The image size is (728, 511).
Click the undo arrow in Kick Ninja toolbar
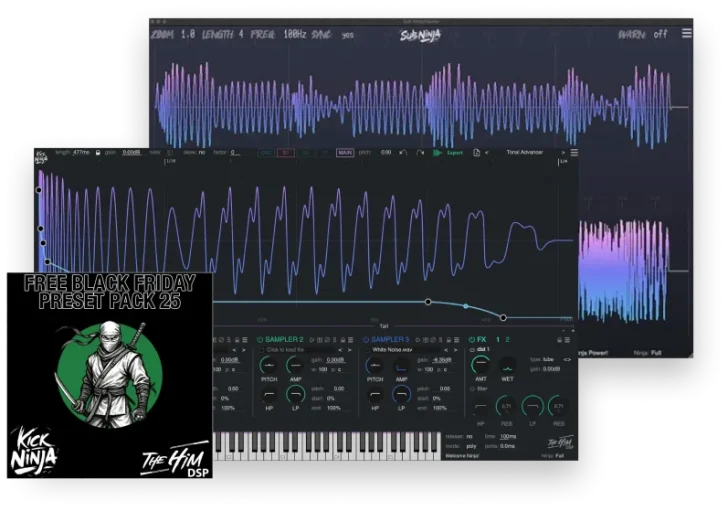coord(403,153)
